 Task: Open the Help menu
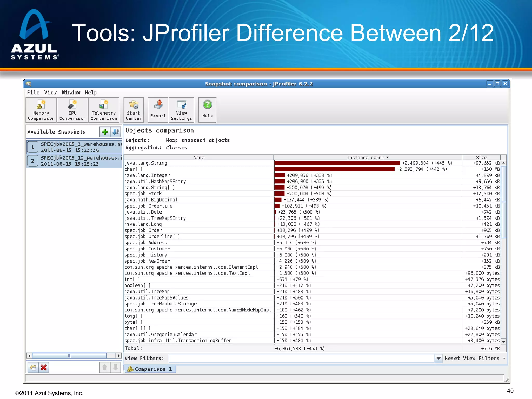click(91, 92)
